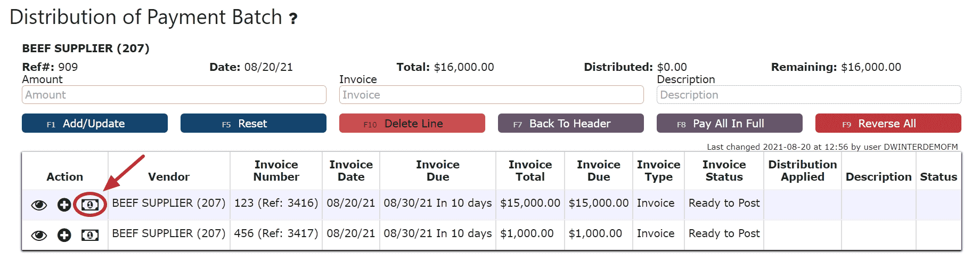Select the 456 (Ref: 3417) invoice cell
The height and width of the screenshot is (259, 980).
(276, 233)
